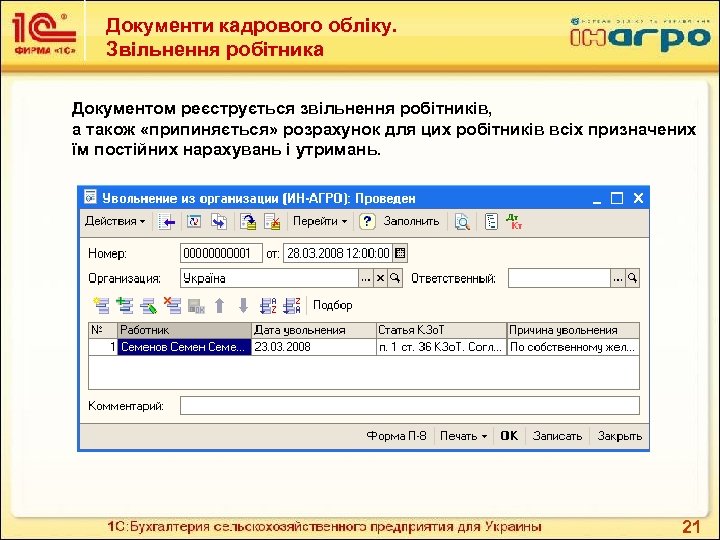
Task: Click the Подбор button
Action: click(332, 305)
